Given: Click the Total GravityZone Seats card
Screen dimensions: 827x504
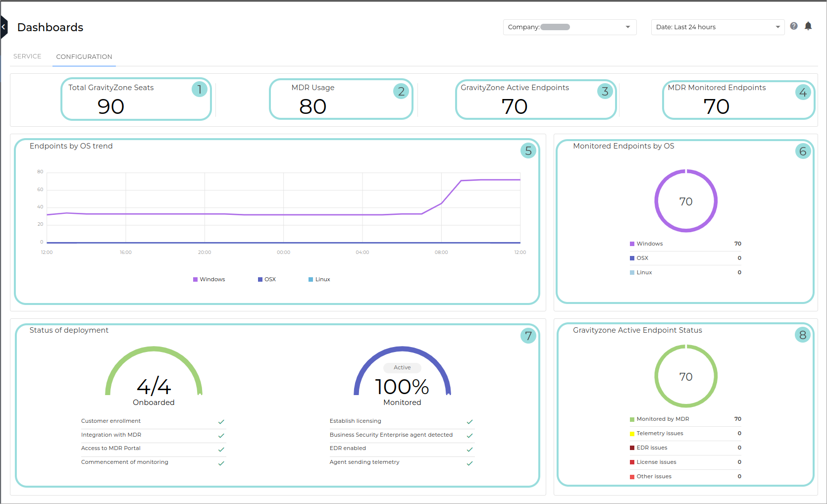Looking at the screenshot, I should [x=136, y=99].
